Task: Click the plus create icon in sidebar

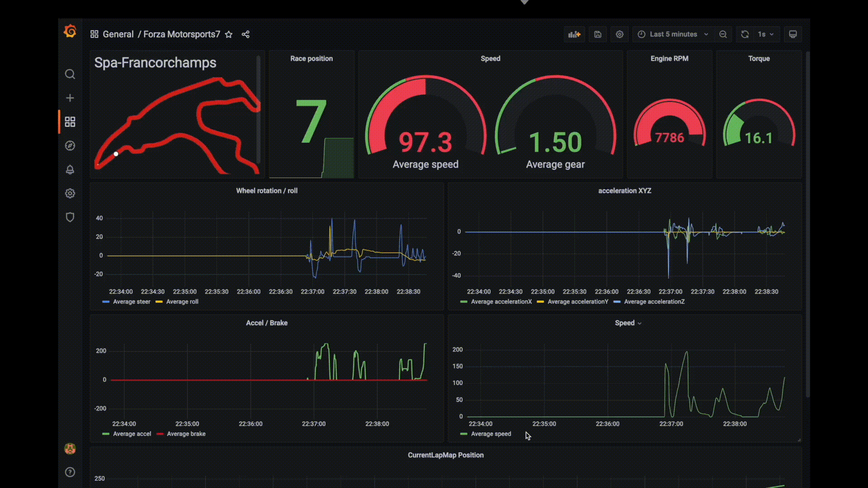Action: 70,98
